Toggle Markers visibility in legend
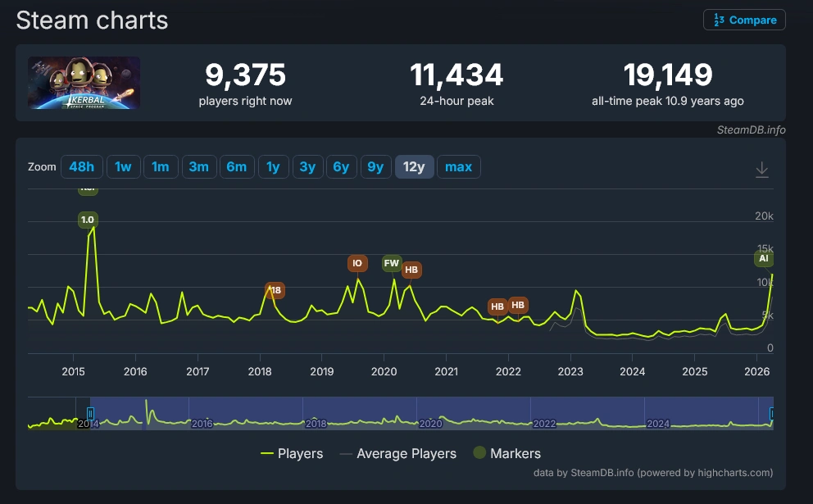Viewport: 813px width, 504px height. 507,453
